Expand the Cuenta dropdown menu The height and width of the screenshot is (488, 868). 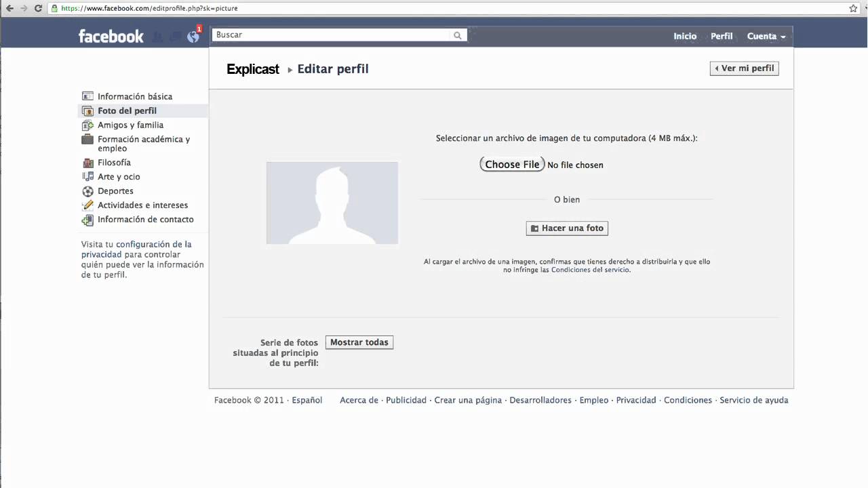point(766,37)
